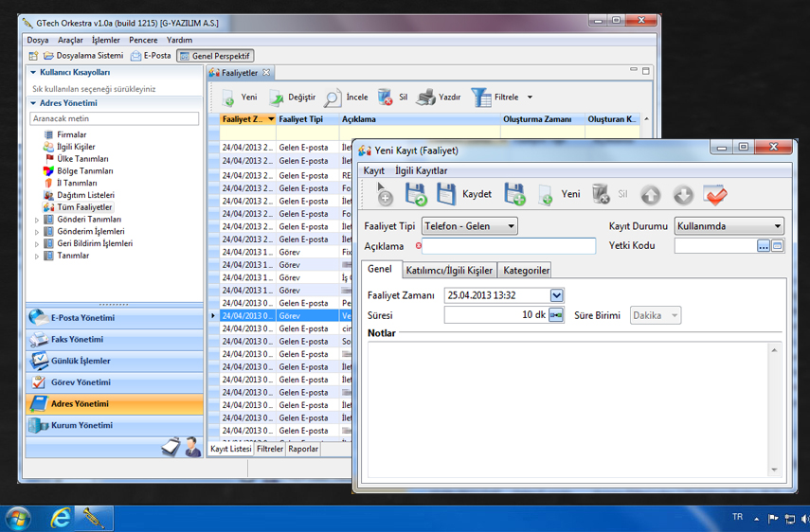Launch Internet Explorer from the taskbar
Screen dimensions: 810x532
(61, 518)
